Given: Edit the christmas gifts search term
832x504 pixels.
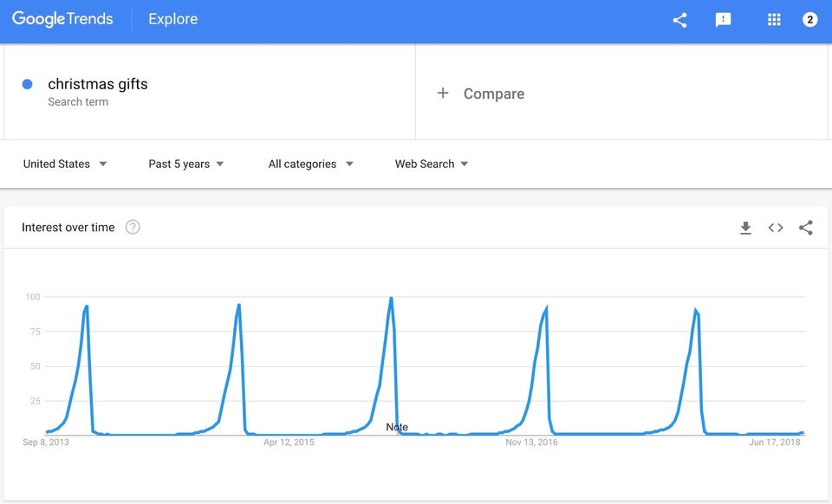Looking at the screenshot, I should click(98, 84).
